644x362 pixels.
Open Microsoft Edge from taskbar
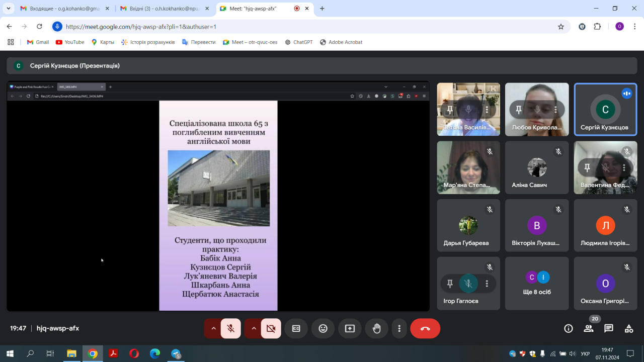point(154,353)
